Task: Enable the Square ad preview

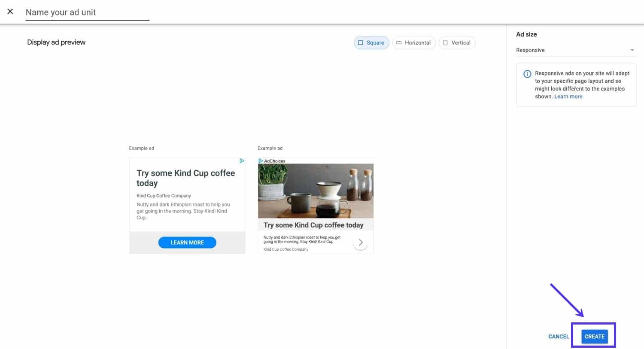Action: click(x=371, y=42)
